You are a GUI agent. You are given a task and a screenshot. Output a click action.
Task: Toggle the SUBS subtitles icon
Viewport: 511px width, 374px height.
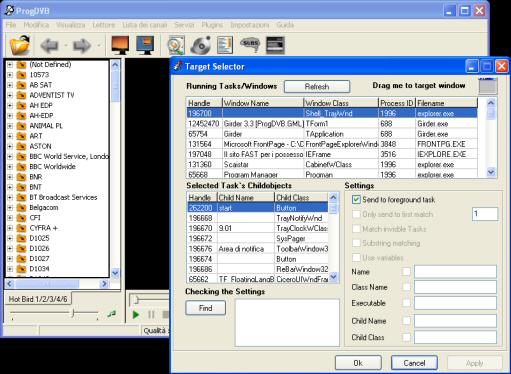pos(250,44)
